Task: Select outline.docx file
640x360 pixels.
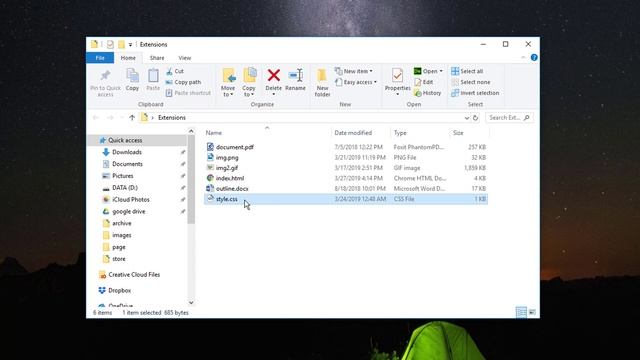Action: 346,189
